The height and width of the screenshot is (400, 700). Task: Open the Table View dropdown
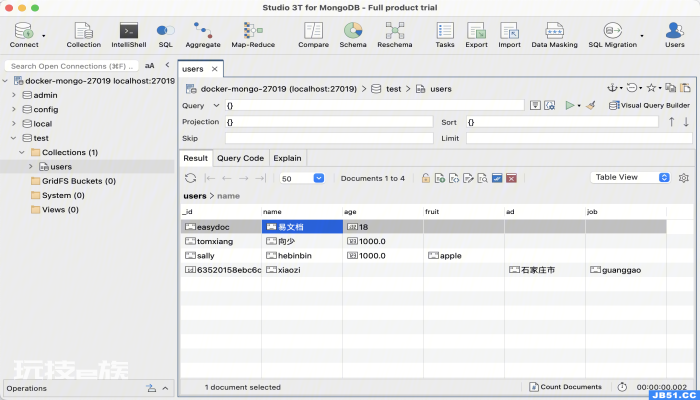coord(630,177)
